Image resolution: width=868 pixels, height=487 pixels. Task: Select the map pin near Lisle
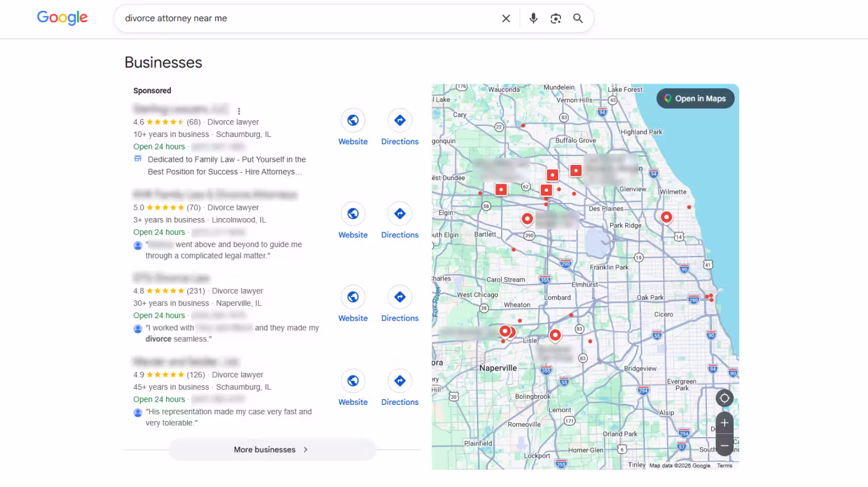point(555,335)
